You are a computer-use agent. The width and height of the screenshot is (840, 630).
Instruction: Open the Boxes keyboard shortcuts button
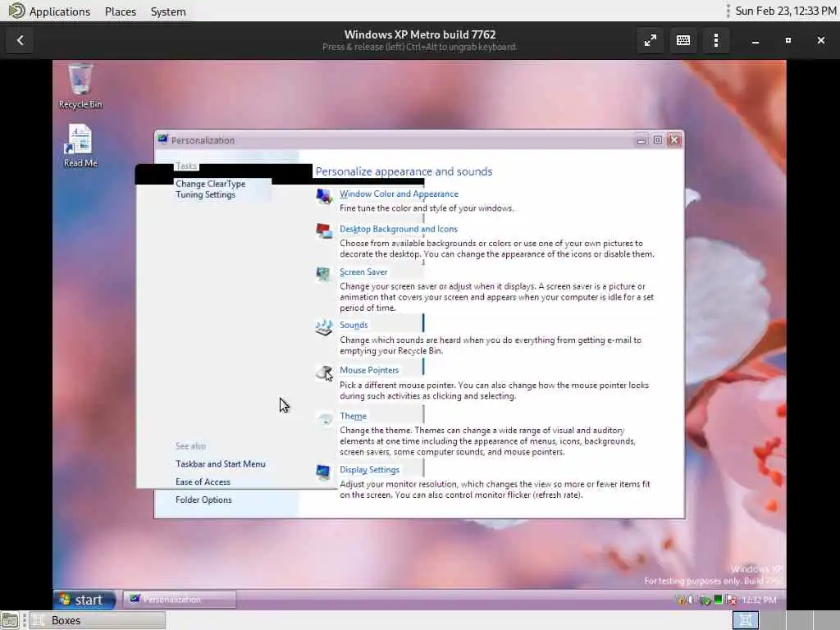pos(683,40)
